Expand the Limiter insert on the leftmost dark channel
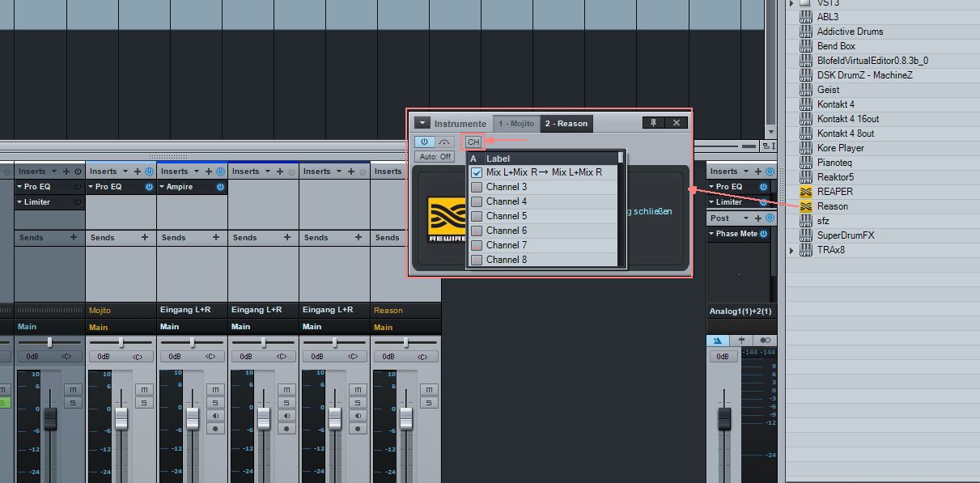 pyautogui.click(x=19, y=202)
